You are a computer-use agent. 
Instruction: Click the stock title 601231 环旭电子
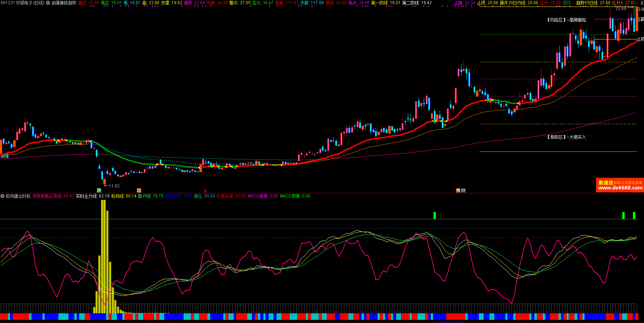click(x=22, y=3)
